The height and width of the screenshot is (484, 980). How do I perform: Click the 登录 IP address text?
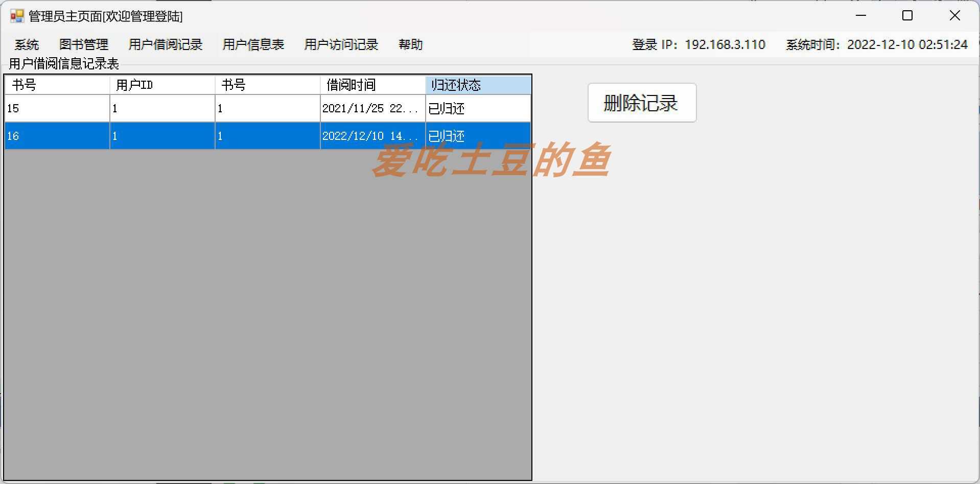pos(698,45)
